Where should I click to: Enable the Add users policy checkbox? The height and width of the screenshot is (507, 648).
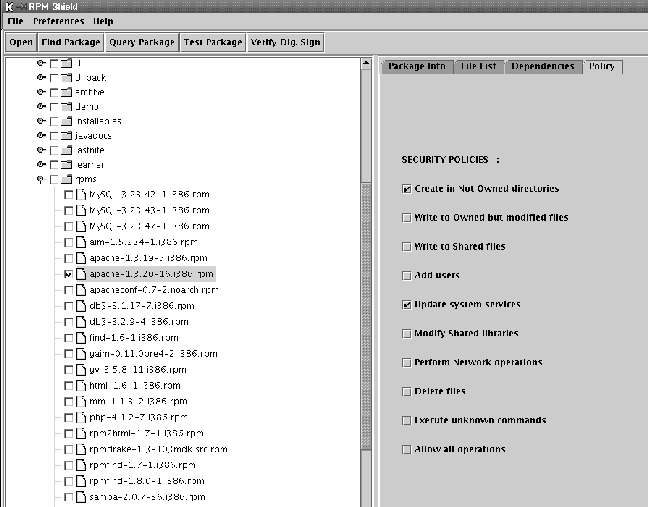(x=406, y=275)
